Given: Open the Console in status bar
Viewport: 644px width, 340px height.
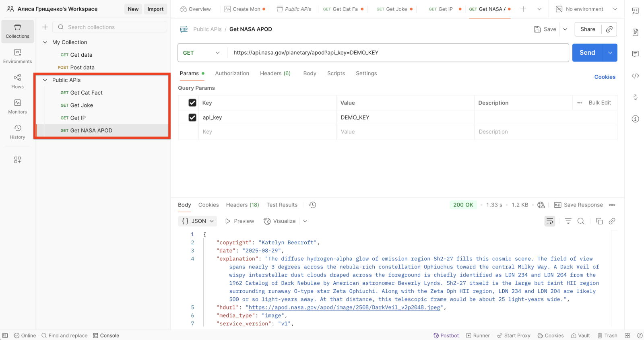Looking at the screenshot, I should click(x=106, y=336).
